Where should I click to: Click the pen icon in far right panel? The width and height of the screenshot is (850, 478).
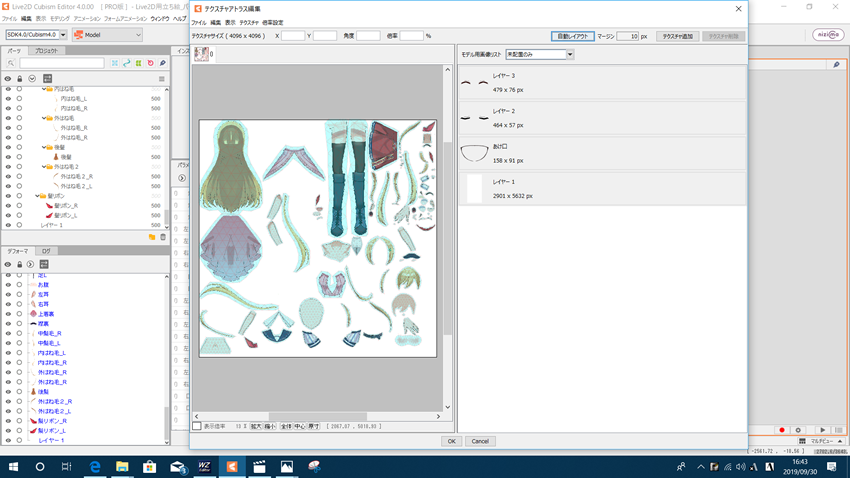(x=836, y=64)
